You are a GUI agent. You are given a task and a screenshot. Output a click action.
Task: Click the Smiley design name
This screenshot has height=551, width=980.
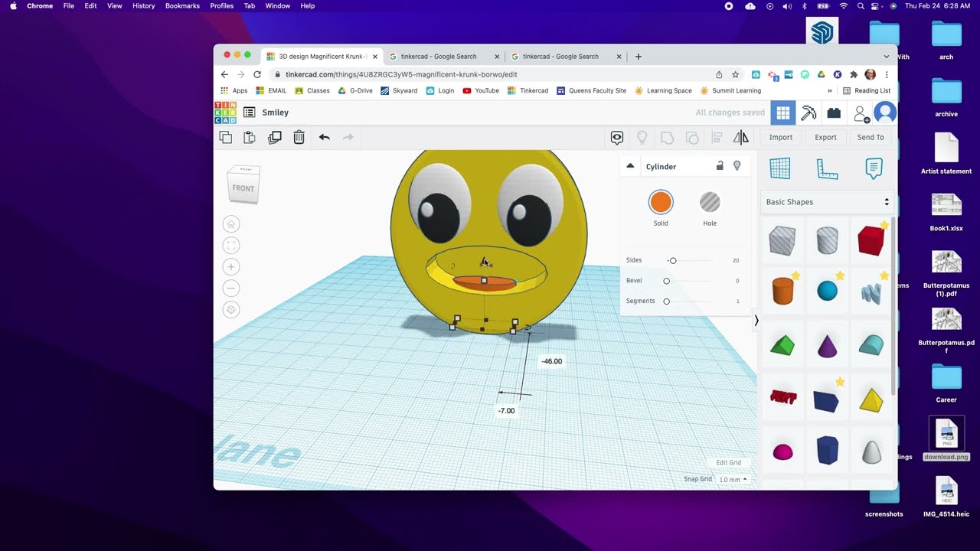(x=276, y=112)
